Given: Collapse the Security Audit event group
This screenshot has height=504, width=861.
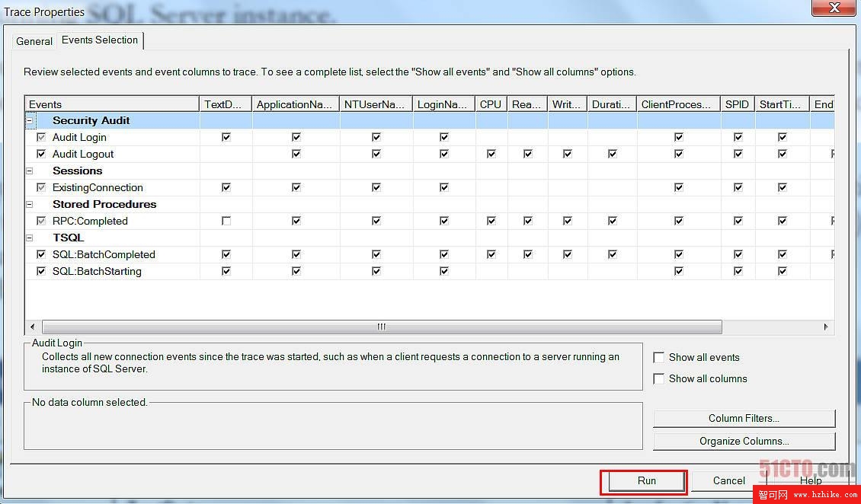Looking at the screenshot, I should pyautogui.click(x=30, y=120).
